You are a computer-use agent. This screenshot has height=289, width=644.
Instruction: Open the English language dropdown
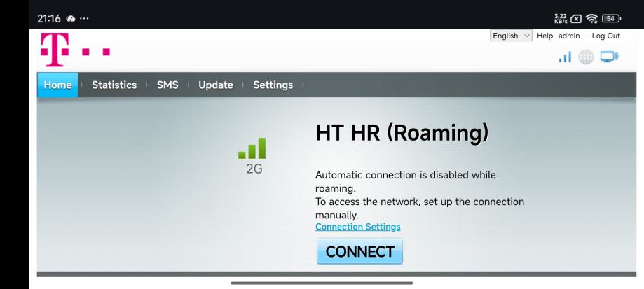click(511, 36)
